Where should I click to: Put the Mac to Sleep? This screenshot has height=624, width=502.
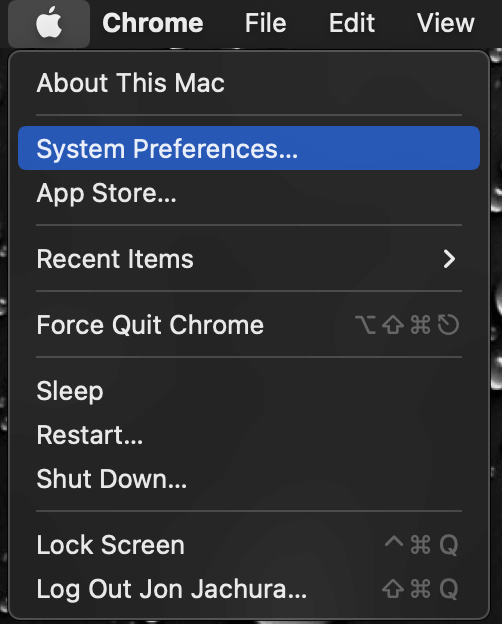point(249,391)
